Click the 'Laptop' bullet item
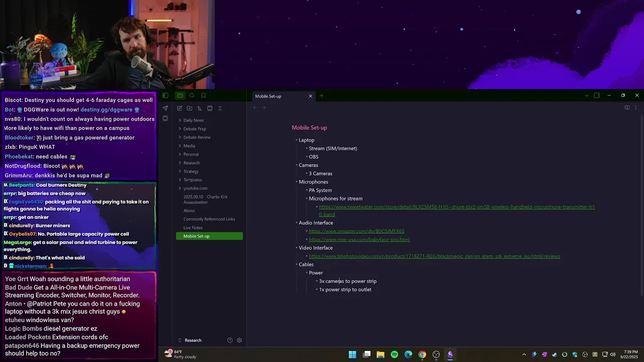The image size is (644, 362). click(306, 140)
